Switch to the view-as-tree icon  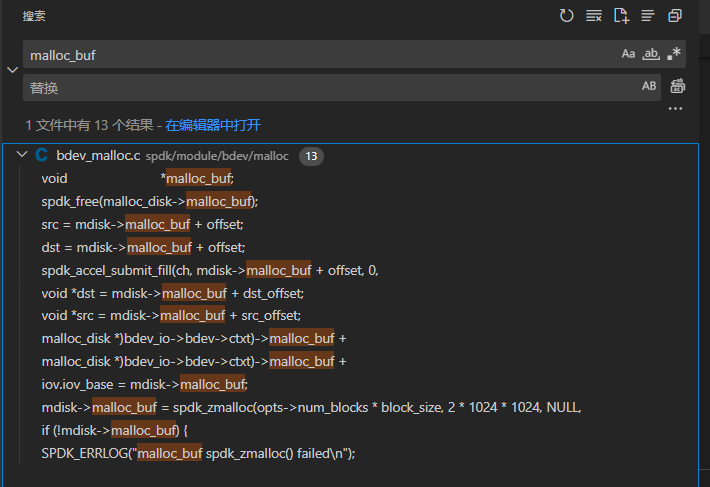[x=648, y=16]
